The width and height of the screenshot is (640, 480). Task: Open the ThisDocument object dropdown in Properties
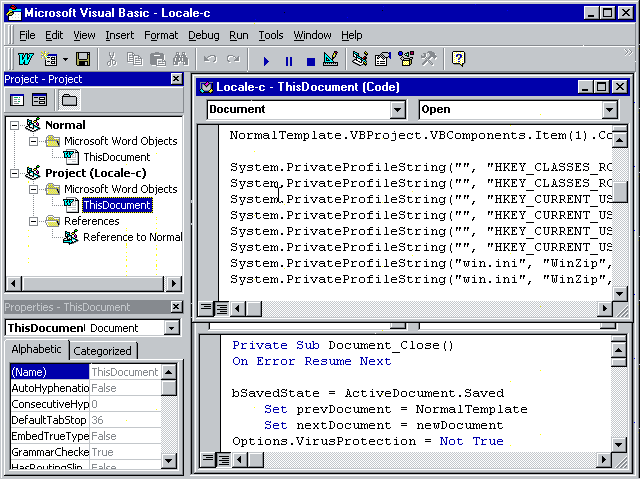171,328
